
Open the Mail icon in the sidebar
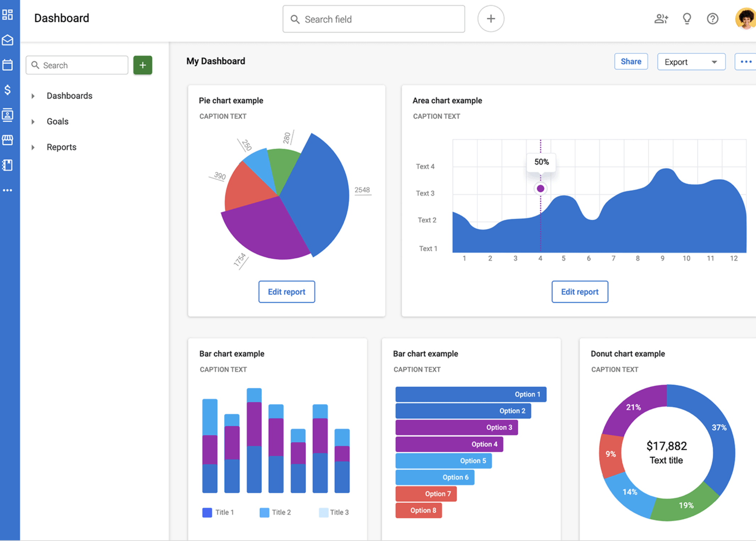8,40
